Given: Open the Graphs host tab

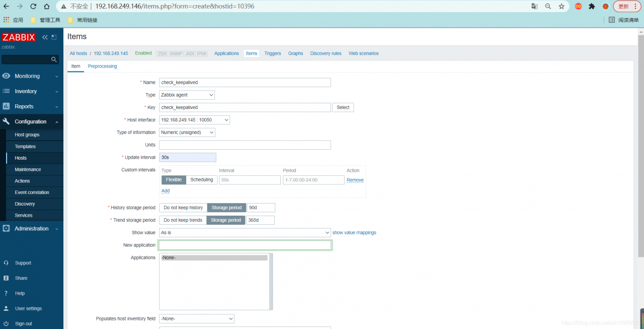Looking at the screenshot, I should coord(295,53).
